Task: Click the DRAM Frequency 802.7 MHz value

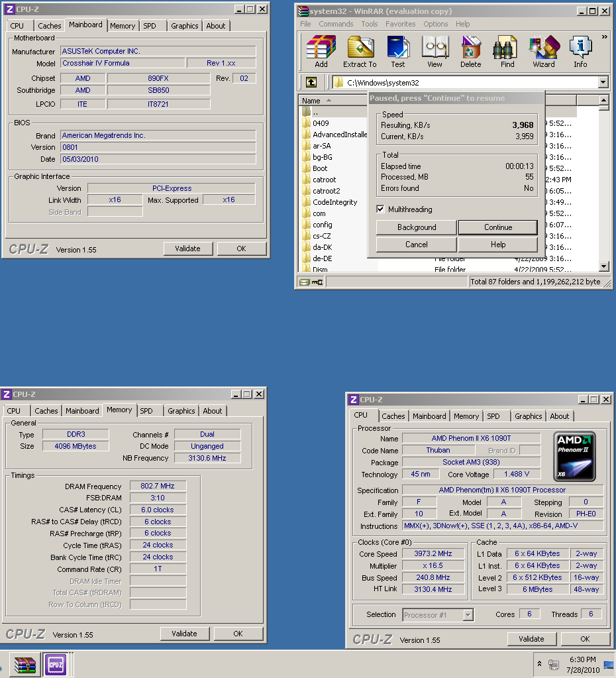Action: 158,486
